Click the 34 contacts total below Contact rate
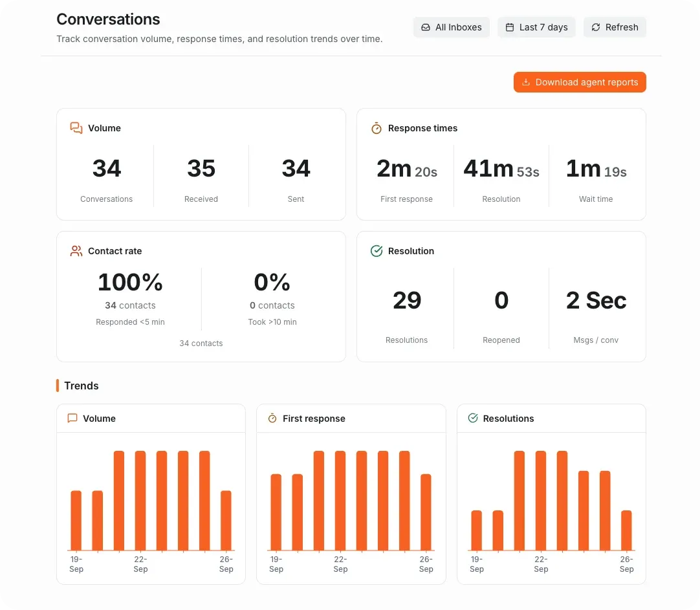Image resolution: width=700 pixels, height=610 pixels. [201, 343]
